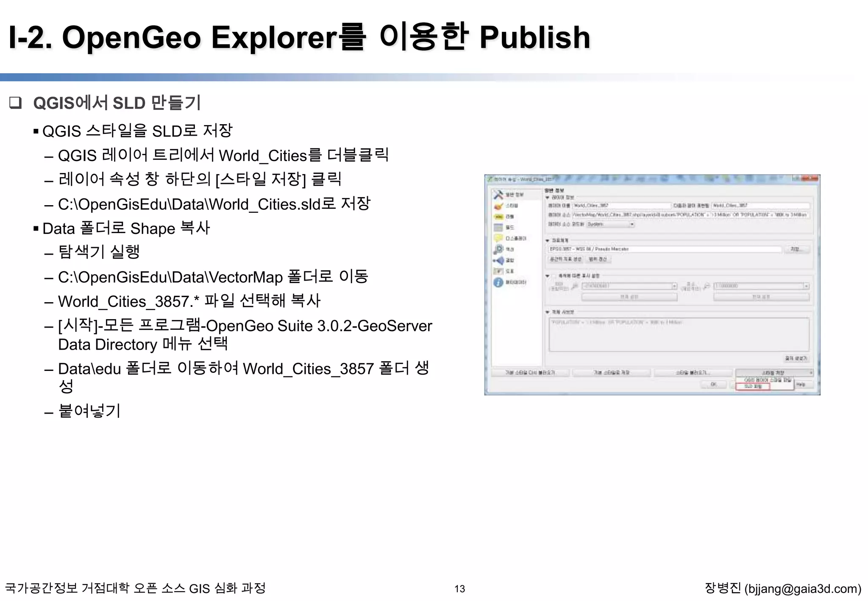Viewport: 868px width, 601px height.
Task: Choose the SLD 파일 menu entry
Action: click(x=753, y=386)
